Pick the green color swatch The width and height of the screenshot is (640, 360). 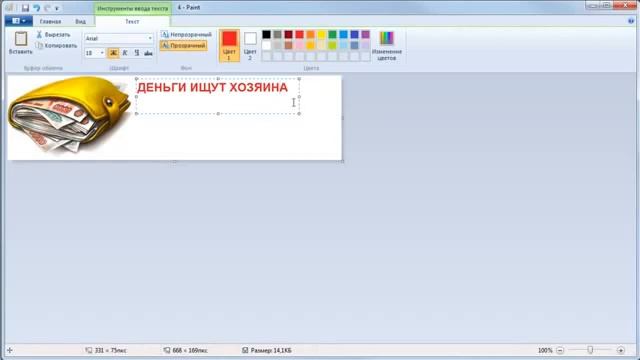point(333,34)
